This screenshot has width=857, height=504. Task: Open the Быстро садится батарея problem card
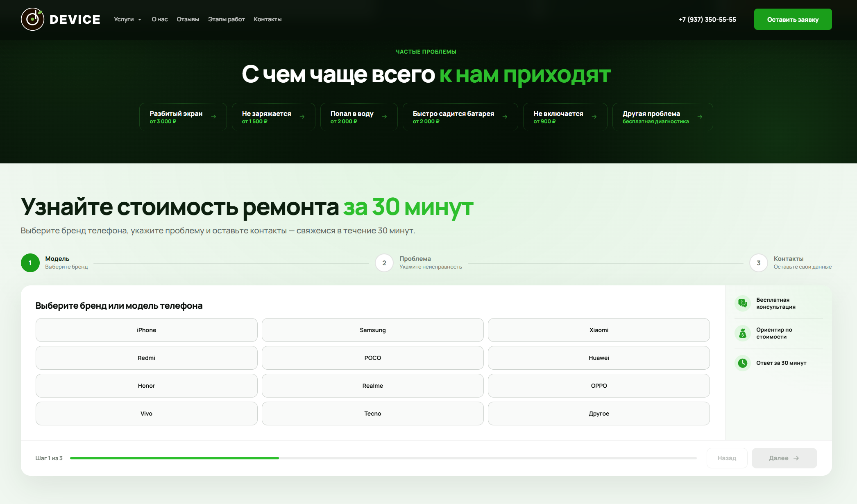460,117
